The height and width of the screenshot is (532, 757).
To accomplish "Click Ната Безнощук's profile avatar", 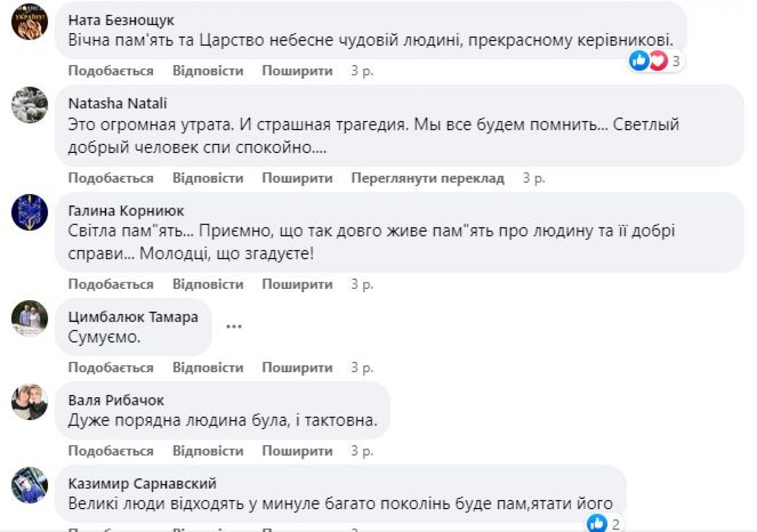I will coord(30,21).
